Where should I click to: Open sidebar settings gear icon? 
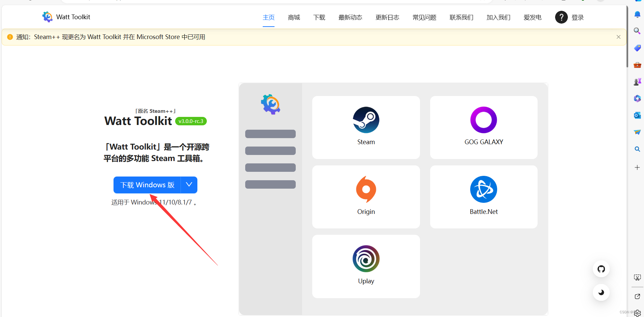[638, 313]
